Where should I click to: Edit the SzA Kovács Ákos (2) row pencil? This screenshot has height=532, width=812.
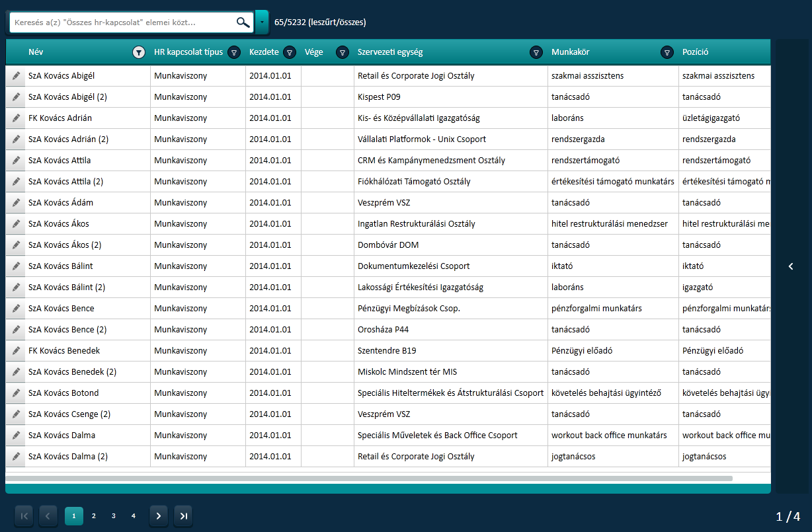(x=16, y=245)
